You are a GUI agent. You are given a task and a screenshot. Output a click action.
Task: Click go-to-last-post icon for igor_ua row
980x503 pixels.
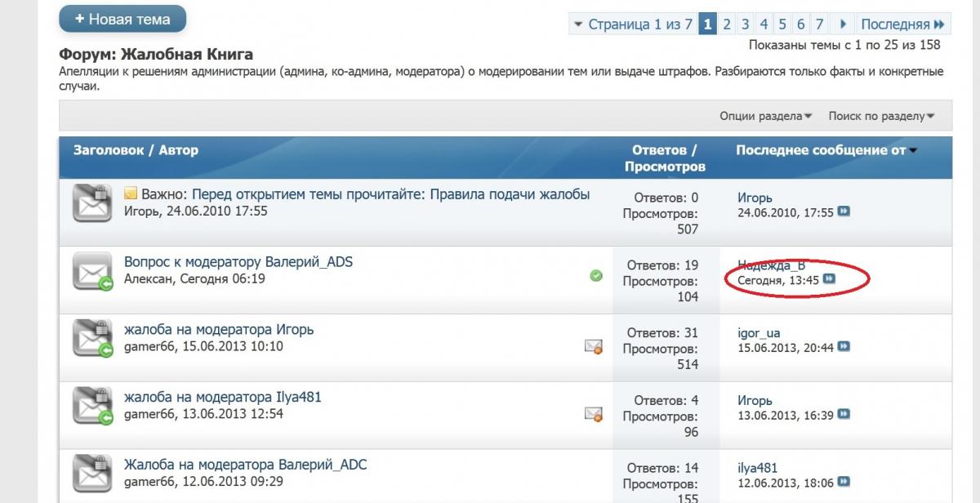[x=844, y=347]
